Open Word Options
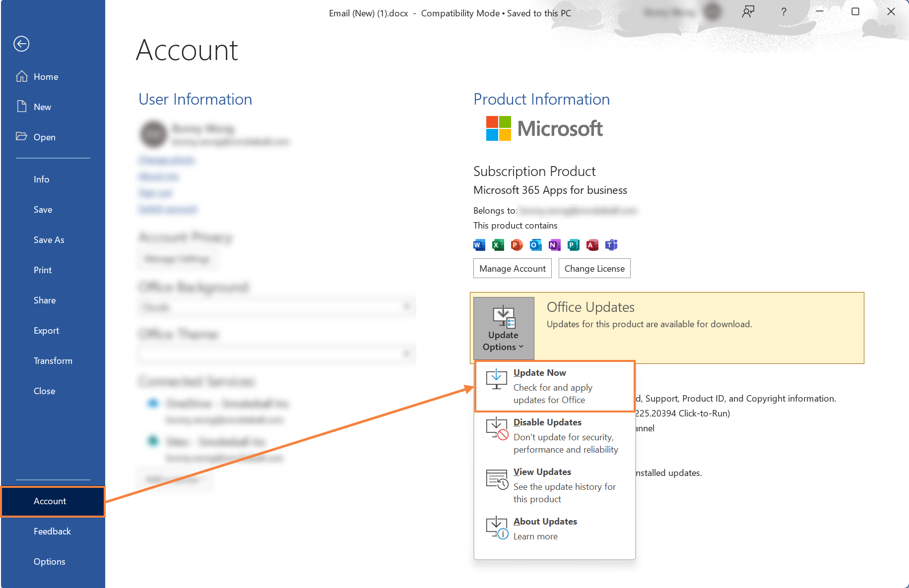 [x=53, y=562]
